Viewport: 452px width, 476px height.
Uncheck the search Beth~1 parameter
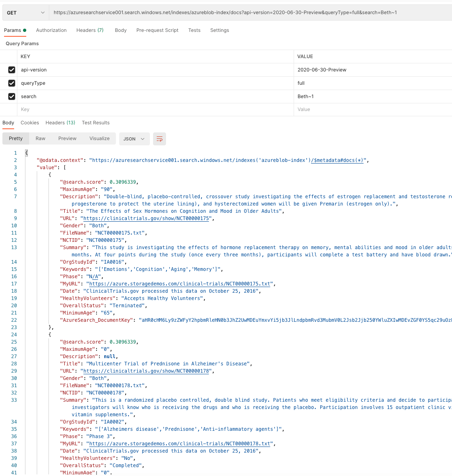tap(11, 96)
